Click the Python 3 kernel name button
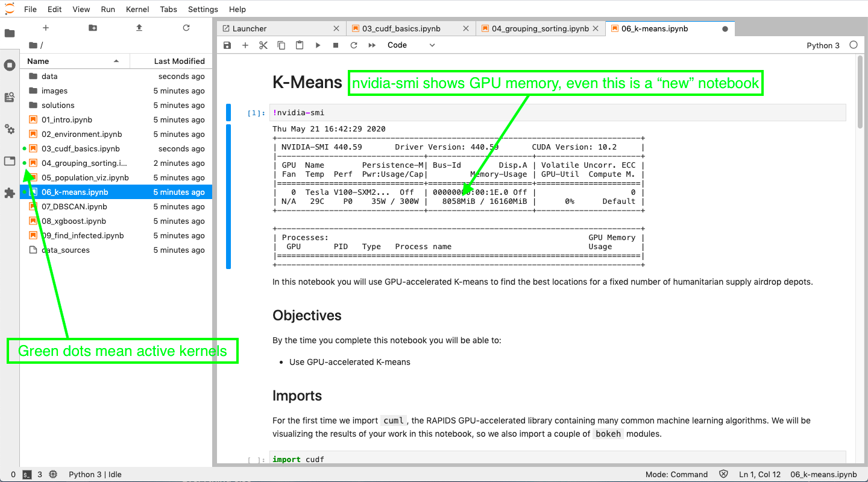Screen dimensions: 868x482 point(822,45)
